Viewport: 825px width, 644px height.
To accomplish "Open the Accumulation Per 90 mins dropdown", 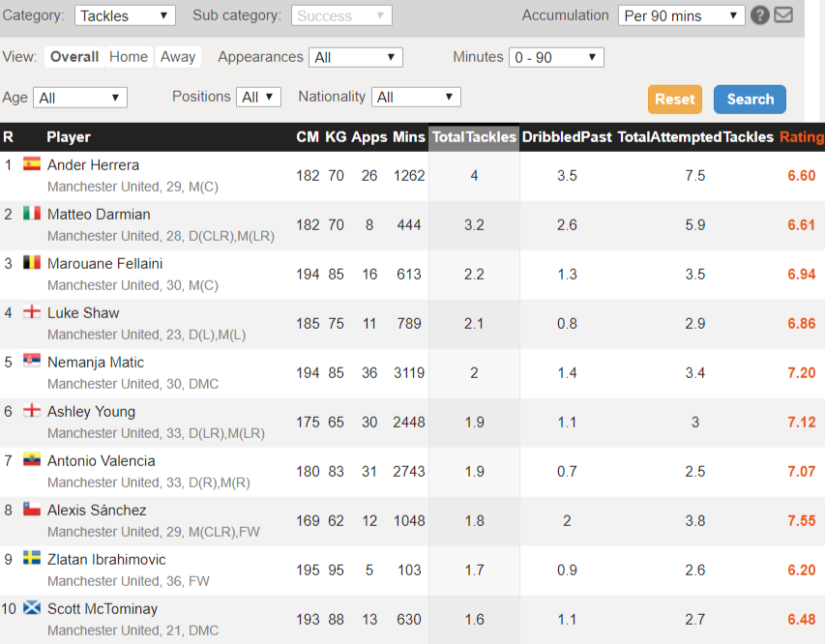I will click(x=681, y=15).
